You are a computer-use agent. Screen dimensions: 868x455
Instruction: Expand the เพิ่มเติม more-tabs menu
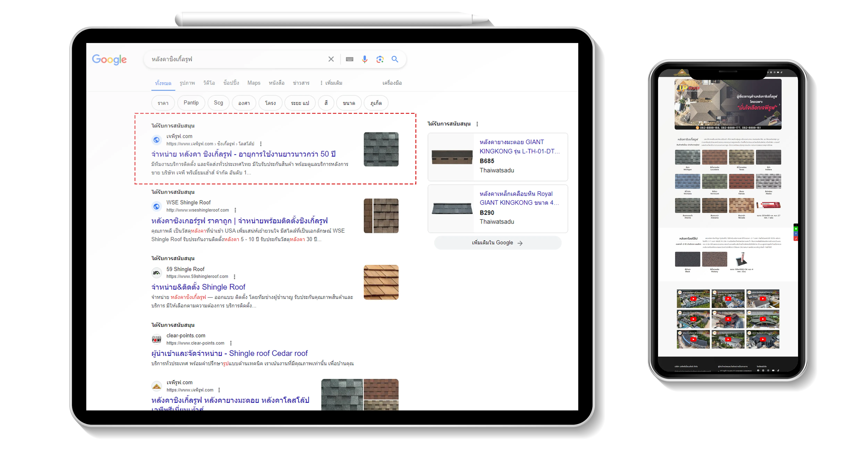(x=331, y=83)
